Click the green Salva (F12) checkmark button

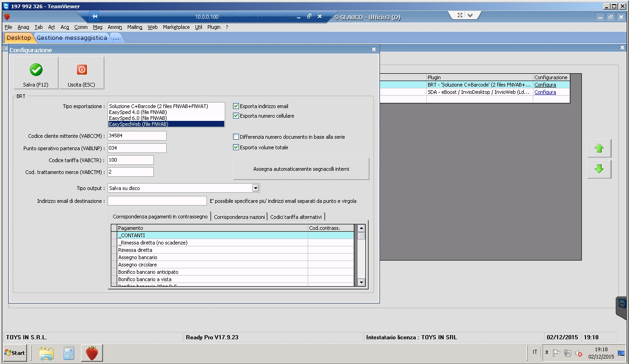coord(36,73)
